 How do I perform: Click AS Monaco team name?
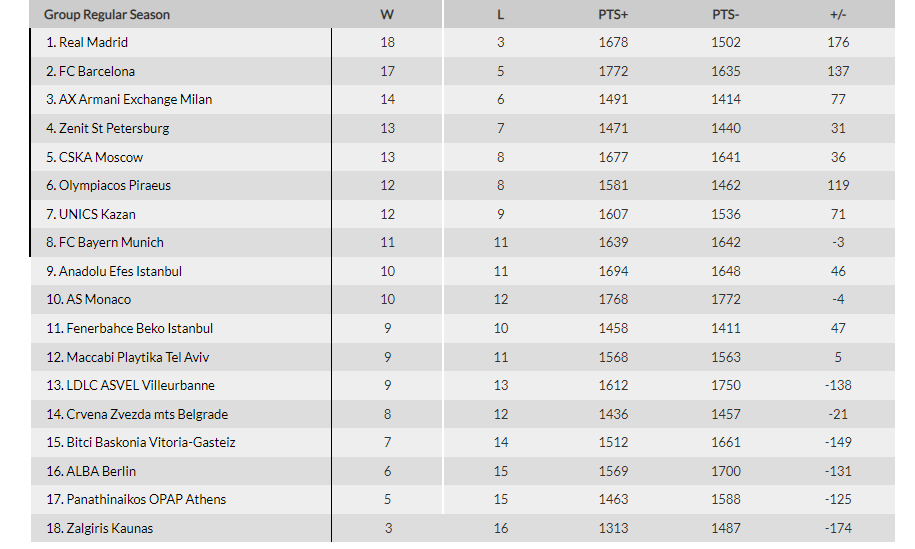coord(99,299)
